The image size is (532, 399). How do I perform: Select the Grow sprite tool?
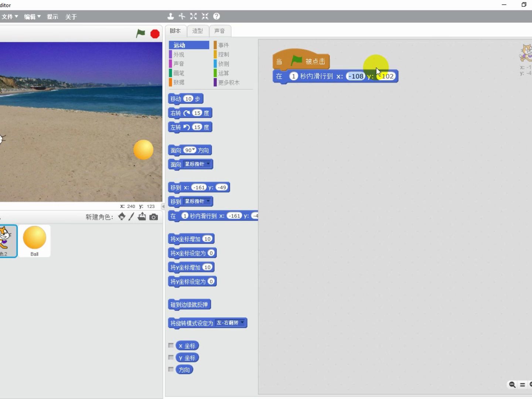pos(193,16)
